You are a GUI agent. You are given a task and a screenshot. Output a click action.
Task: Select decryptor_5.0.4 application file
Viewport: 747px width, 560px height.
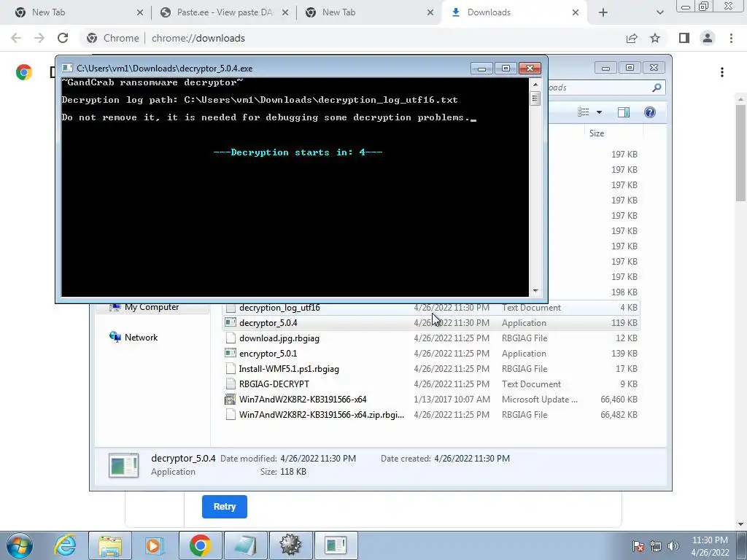pos(431,323)
